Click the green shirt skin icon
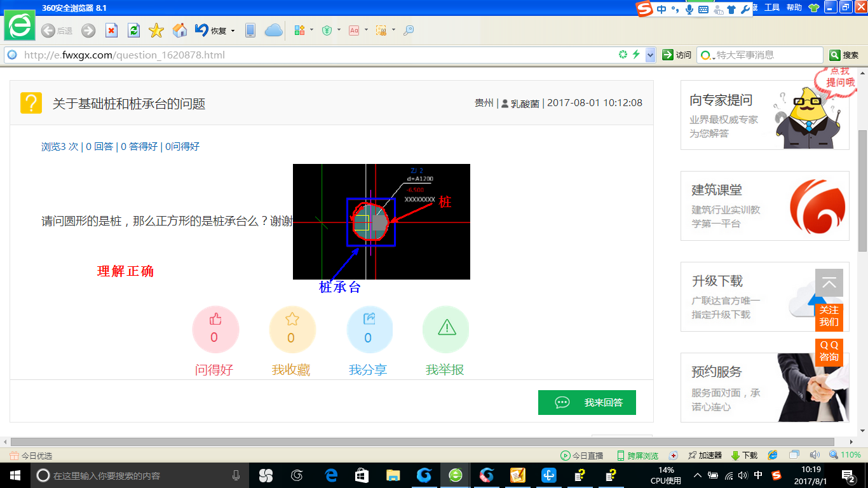 (x=814, y=8)
